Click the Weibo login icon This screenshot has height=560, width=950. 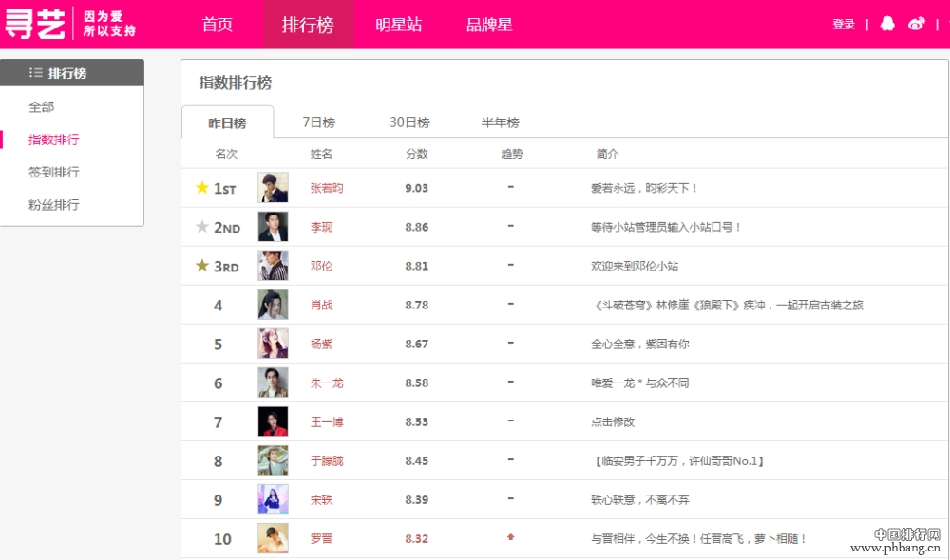(x=916, y=24)
